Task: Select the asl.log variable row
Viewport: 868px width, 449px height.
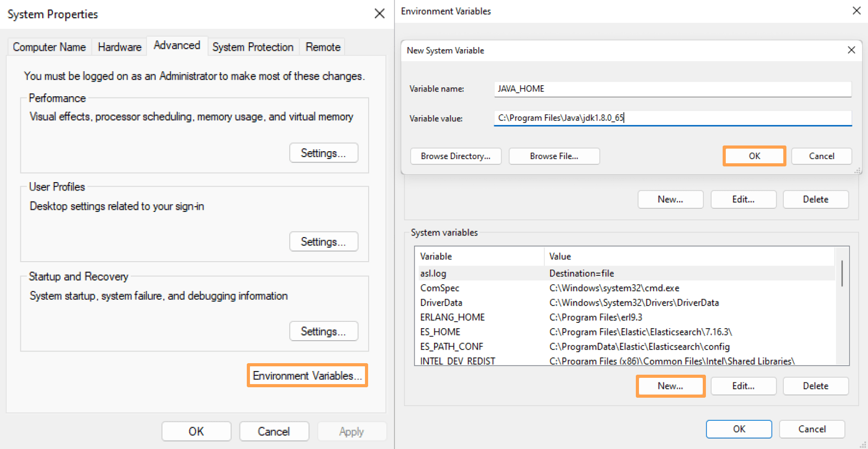Action: (x=625, y=273)
